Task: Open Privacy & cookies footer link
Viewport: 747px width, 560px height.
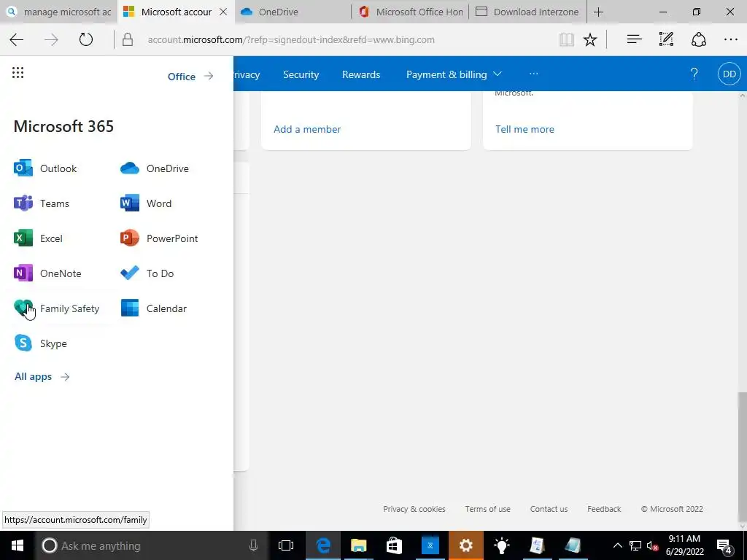Action: tap(414, 509)
